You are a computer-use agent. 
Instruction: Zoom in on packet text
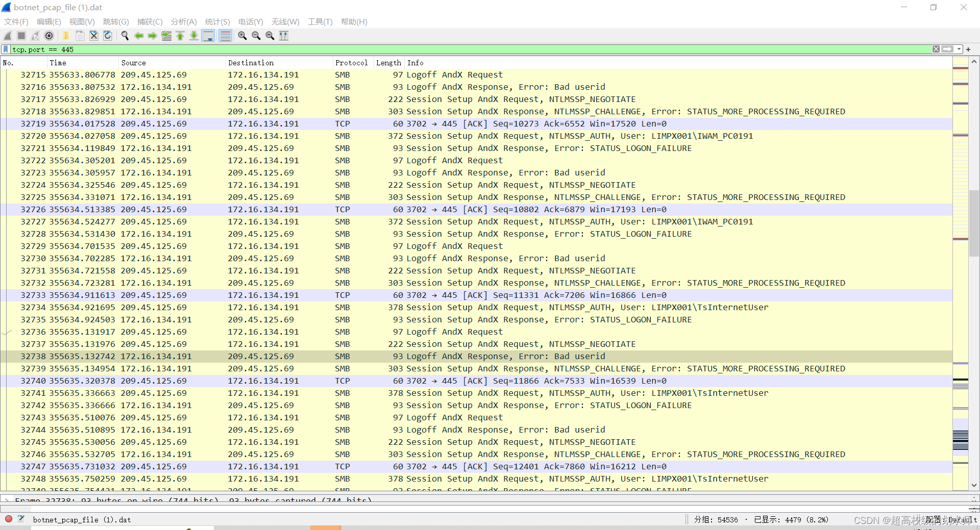[x=242, y=36]
